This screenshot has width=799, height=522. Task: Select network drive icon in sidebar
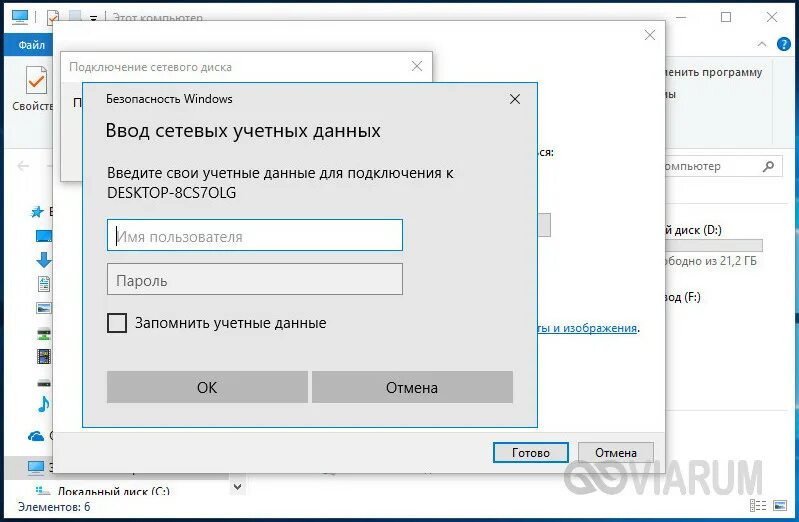tap(44, 332)
